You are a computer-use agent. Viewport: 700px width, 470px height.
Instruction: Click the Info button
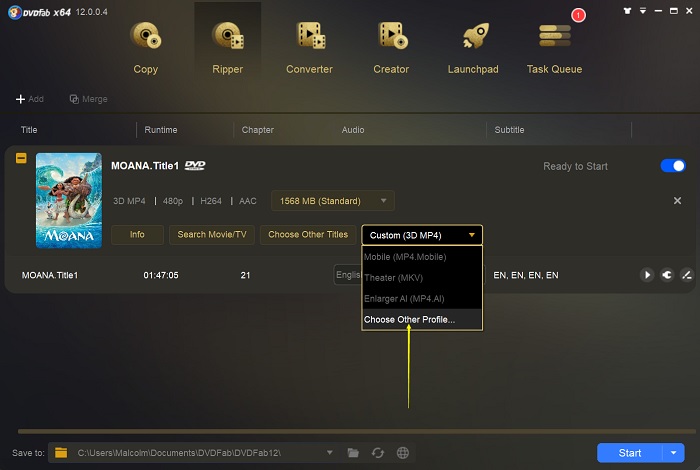pyautogui.click(x=137, y=235)
